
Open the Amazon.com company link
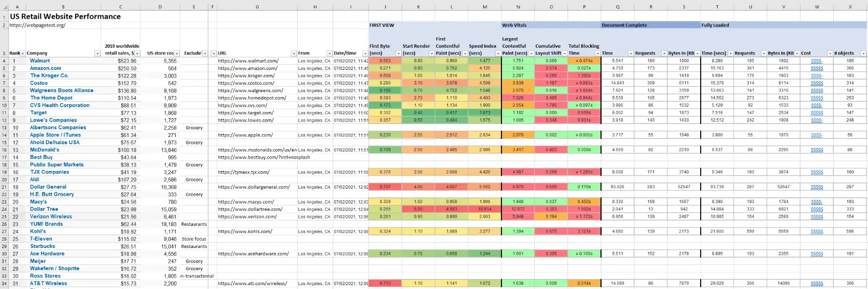(x=45, y=68)
